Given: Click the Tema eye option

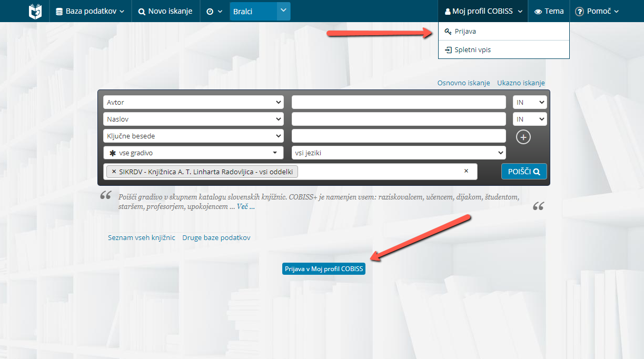Looking at the screenshot, I should pyautogui.click(x=549, y=11).
